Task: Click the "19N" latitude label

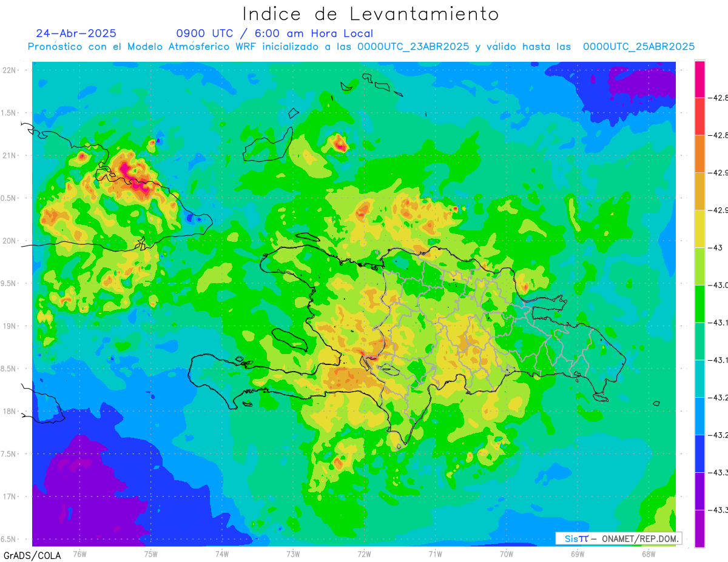Action: [10, 326]
